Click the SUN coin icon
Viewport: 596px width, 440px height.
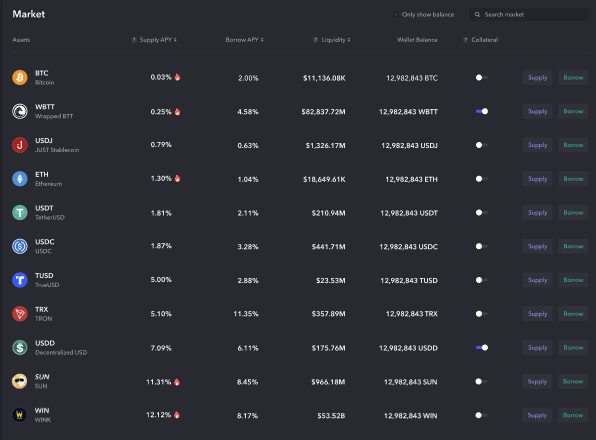pos(19,381)
